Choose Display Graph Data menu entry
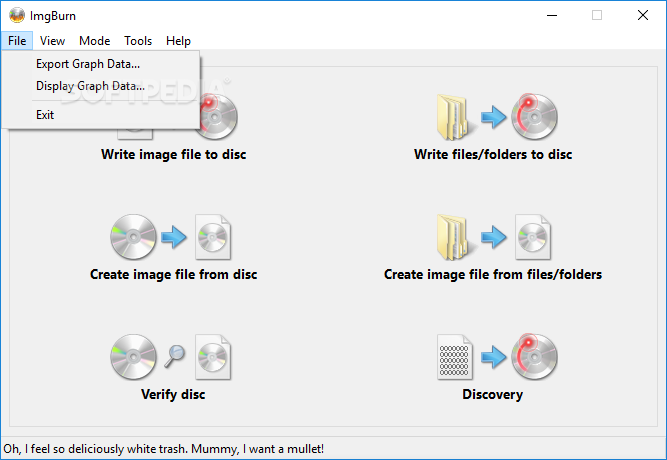Screen dimensions: 667x460 point(101,86)
